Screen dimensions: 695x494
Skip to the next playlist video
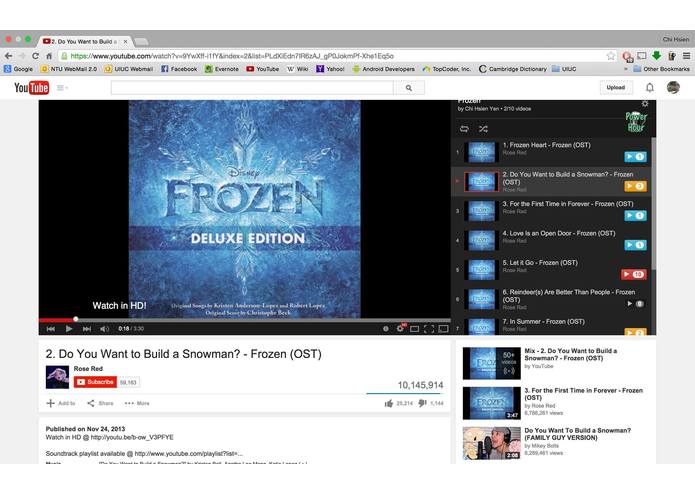click(x=87, y=329)
